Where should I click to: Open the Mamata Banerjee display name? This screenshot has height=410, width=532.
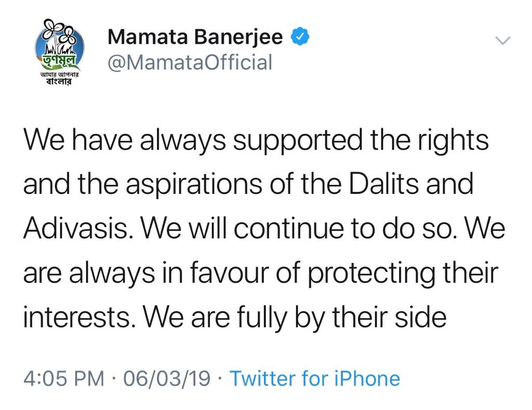tap(195, 37)
